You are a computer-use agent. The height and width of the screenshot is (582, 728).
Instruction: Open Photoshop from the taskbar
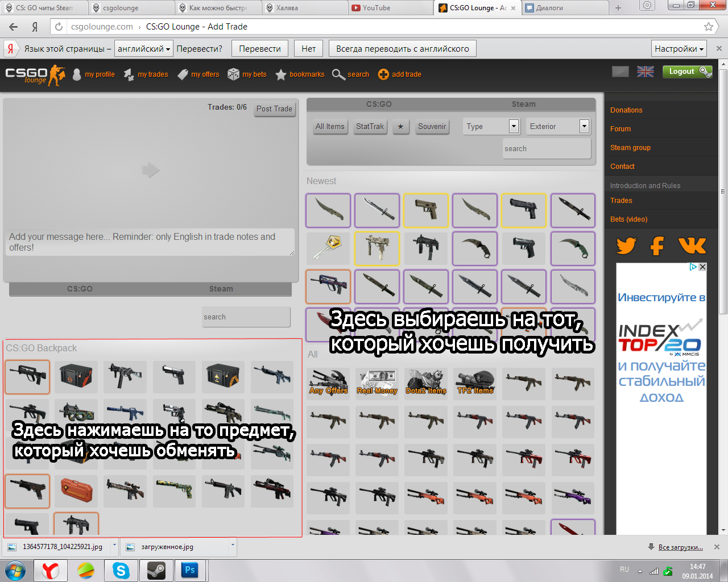click(191, 570)
